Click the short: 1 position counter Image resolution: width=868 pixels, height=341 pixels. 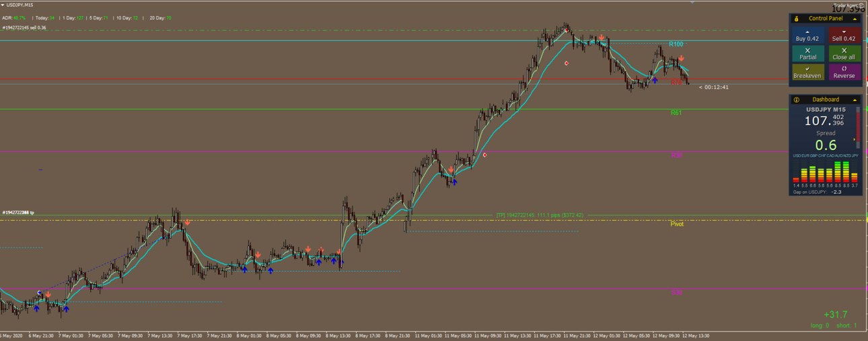point(846,326)
